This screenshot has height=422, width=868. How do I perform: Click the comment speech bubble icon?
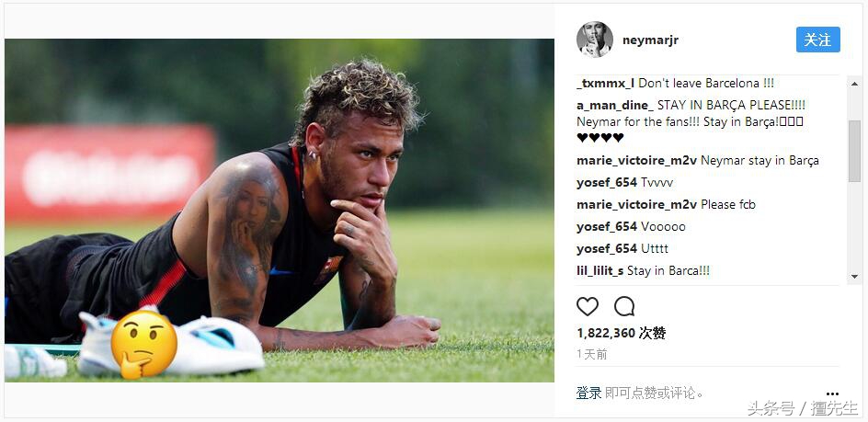coord(623,306)
